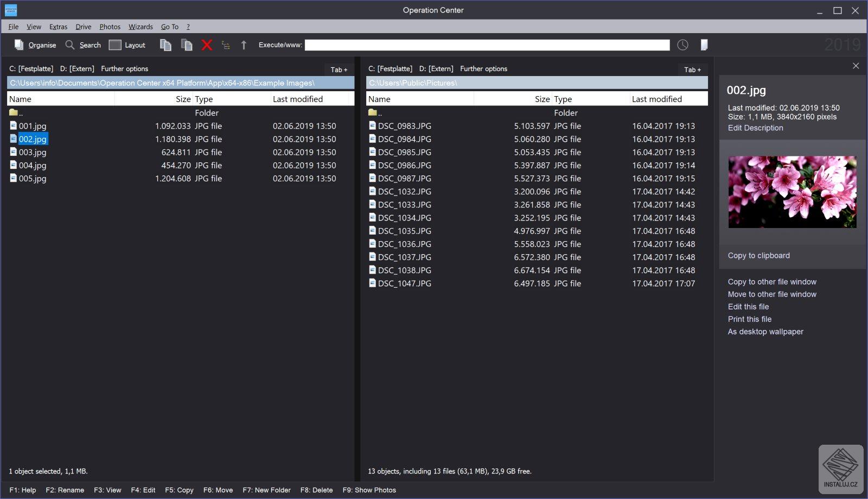Screen dimensions: 868x499
Task: Open the Layout toolbar option
Action: point(127,45)
